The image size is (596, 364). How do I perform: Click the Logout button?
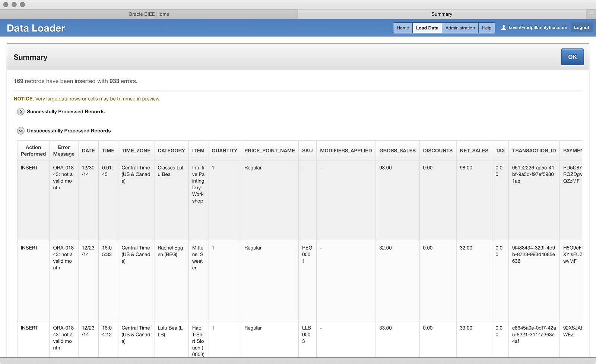click(x=581, y=28)
